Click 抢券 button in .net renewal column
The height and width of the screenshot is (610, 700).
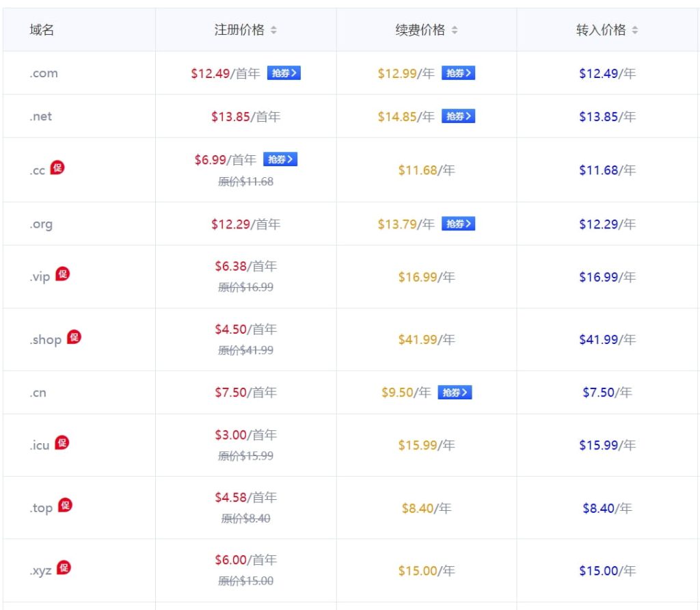click(458, 116)
